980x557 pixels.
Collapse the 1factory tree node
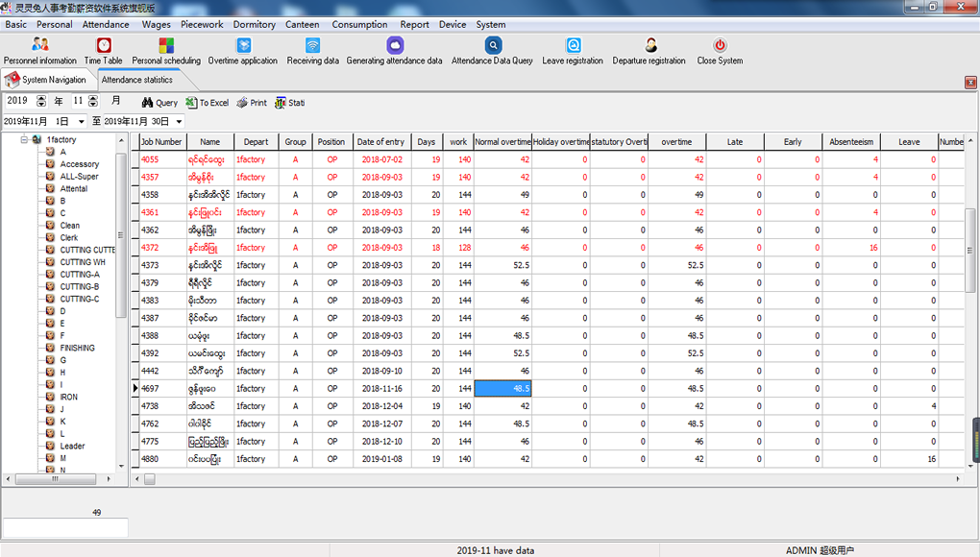coord(24,139)
